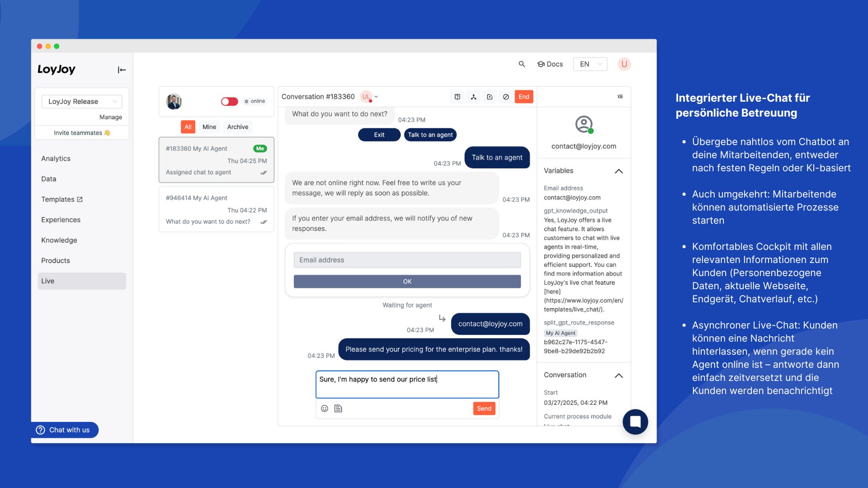Click the sparkle note icon in conversation header
The image size is (868, 488).
coord(490,97)
